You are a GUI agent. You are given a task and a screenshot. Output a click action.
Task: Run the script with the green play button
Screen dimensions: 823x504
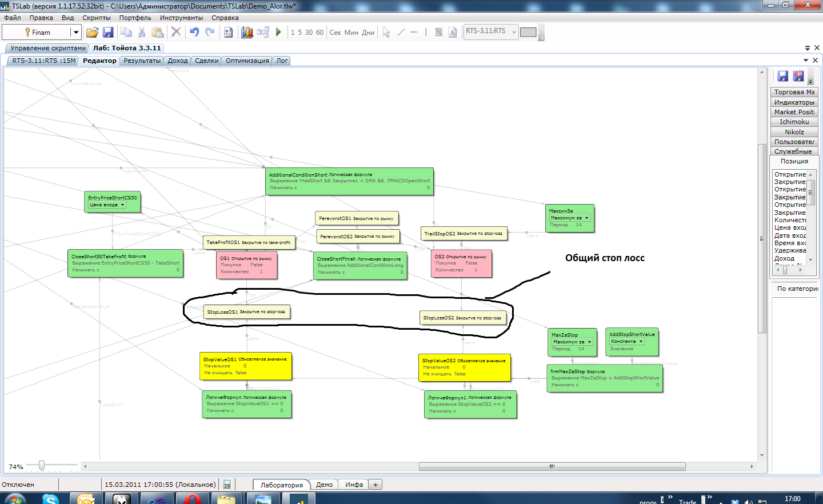point(278,32)
